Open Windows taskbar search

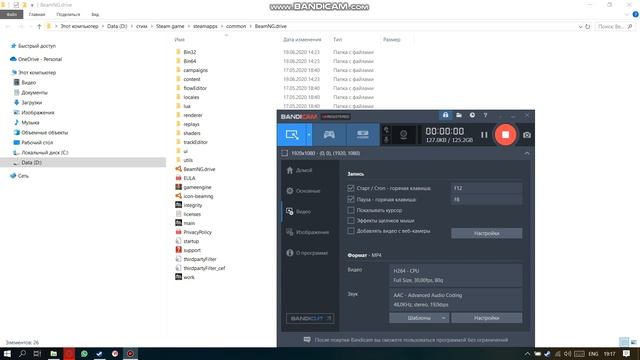pyautogui.click(x=22, y=353)
